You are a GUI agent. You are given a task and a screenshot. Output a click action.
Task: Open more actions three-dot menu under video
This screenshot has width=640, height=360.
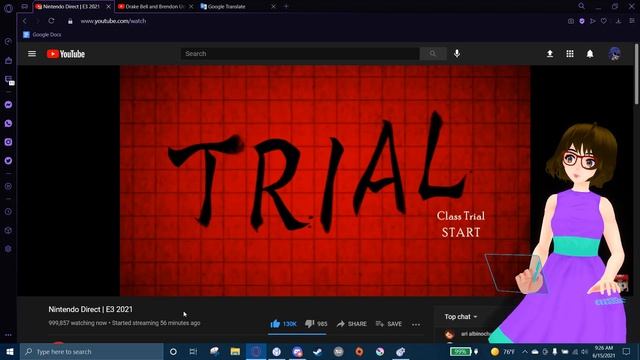pyautogui.click(x=416, y=324)
